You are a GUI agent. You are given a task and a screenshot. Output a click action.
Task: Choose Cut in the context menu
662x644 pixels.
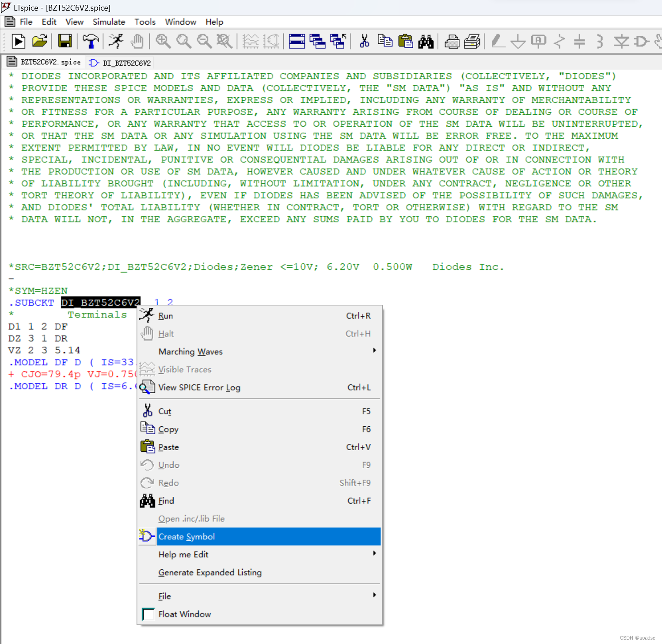(259, 411)
